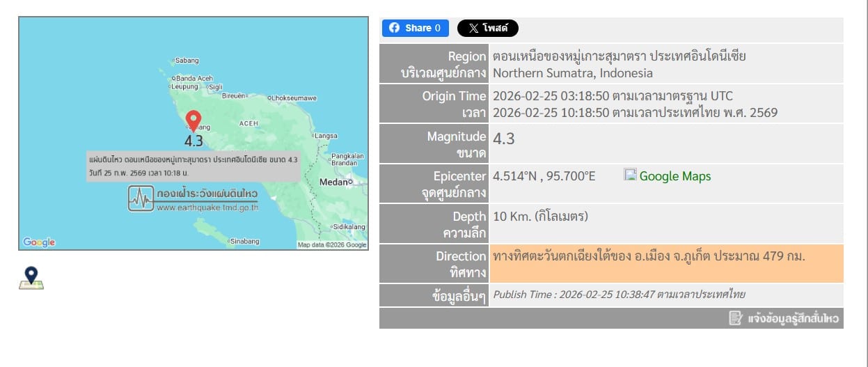Click the Banda Aceh label on the map
This screenshot has width=868, height=367.
pos(194,78)
